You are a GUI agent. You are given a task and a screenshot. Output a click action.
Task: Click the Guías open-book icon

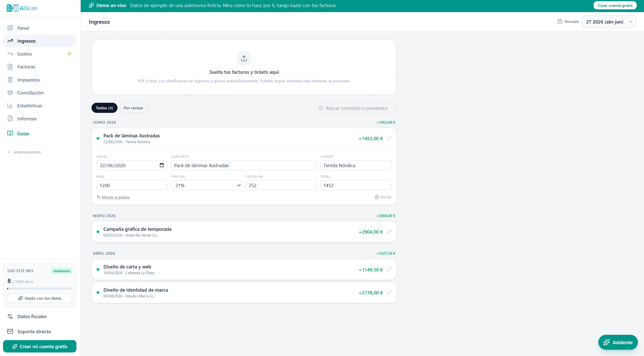tap(10, 133)
